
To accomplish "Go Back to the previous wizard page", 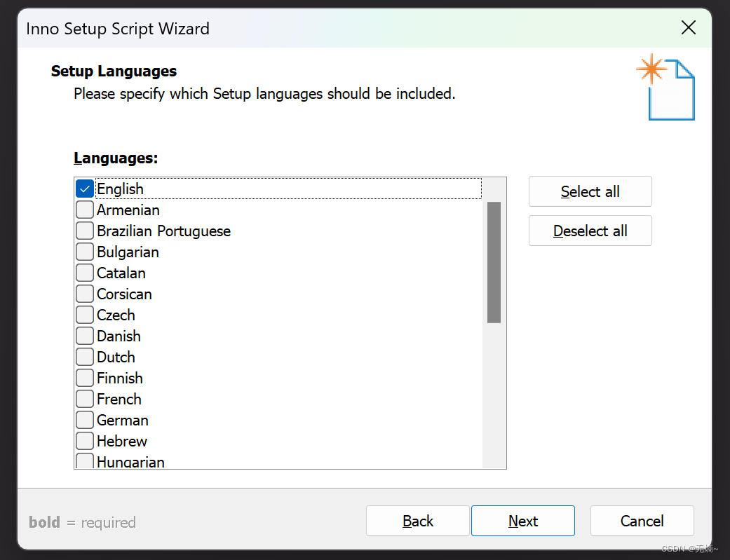I will pyautogui.click(x=417, y=521).
